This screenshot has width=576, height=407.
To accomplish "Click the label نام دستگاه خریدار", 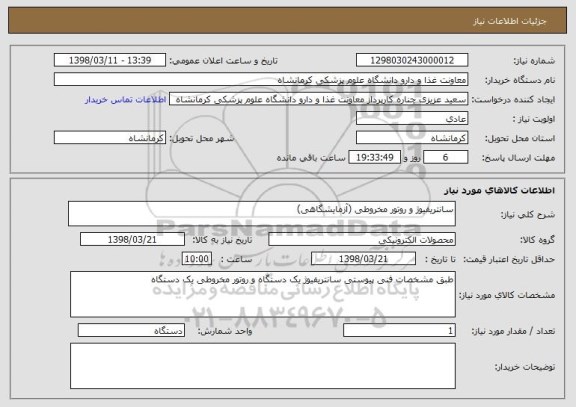I will coord(520,80).
